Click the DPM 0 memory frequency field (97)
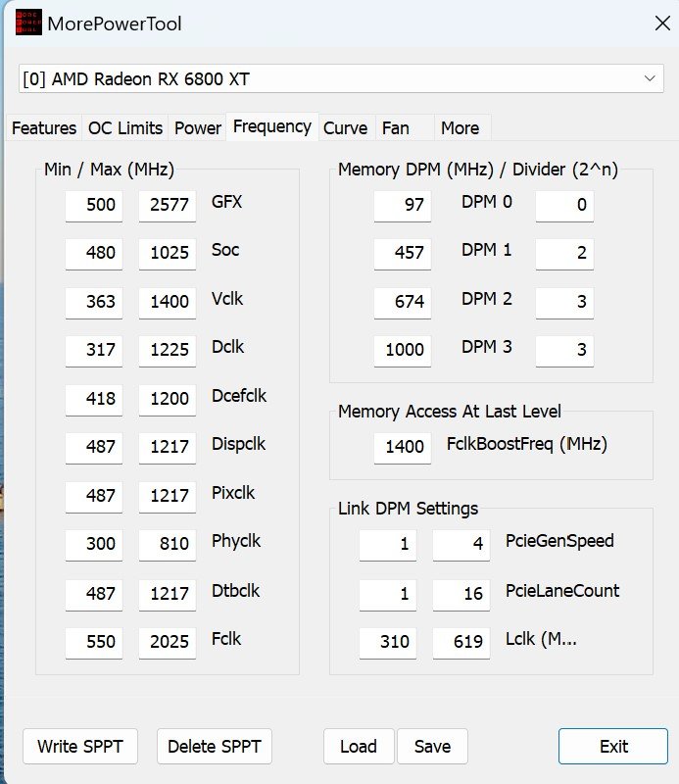The height and width of the screenshot is (784, 679). click(403, 205)
